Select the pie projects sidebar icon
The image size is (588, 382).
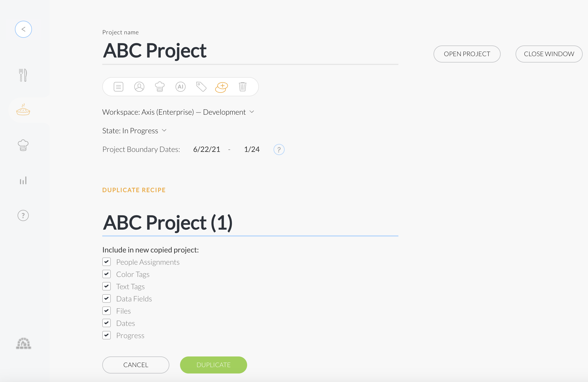point(23,110)
